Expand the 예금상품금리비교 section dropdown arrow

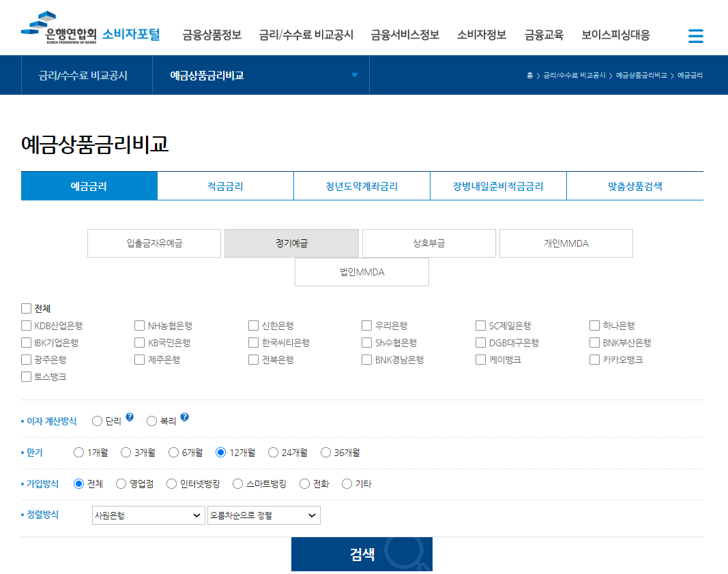coord(354,75)
